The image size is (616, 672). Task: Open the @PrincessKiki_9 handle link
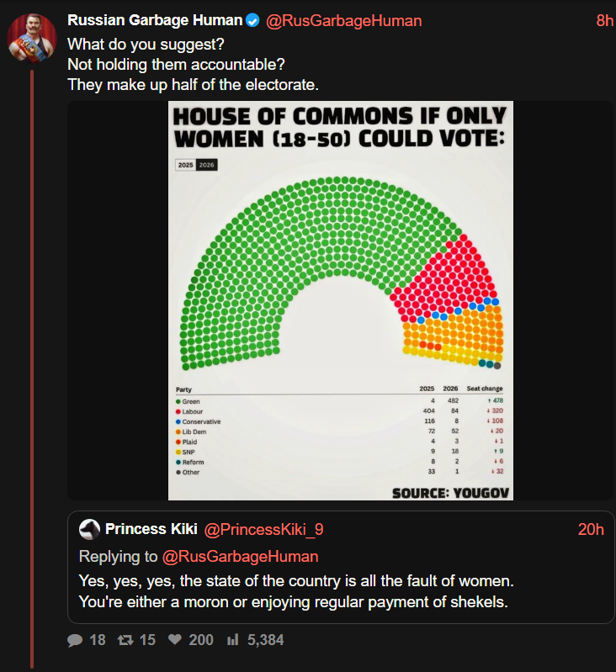tap(263, 530)
